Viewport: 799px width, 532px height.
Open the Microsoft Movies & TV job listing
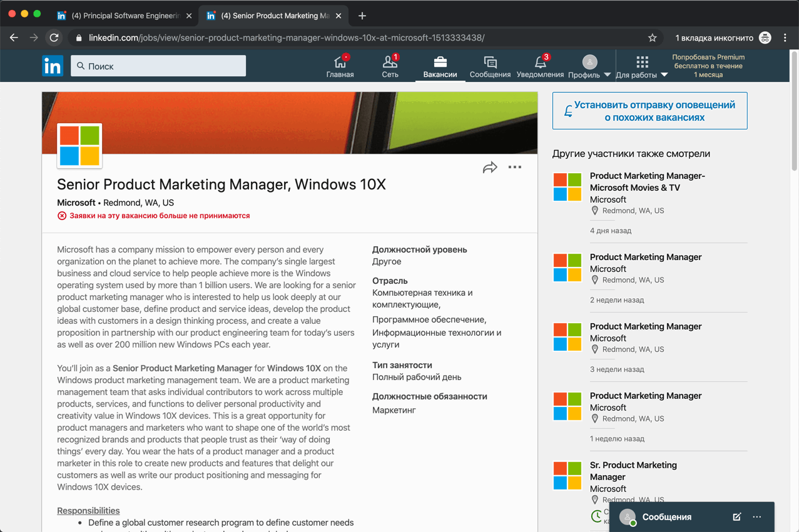647,181
